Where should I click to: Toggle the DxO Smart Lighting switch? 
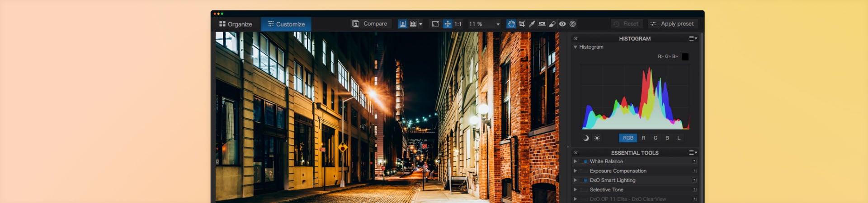point(585,180)
